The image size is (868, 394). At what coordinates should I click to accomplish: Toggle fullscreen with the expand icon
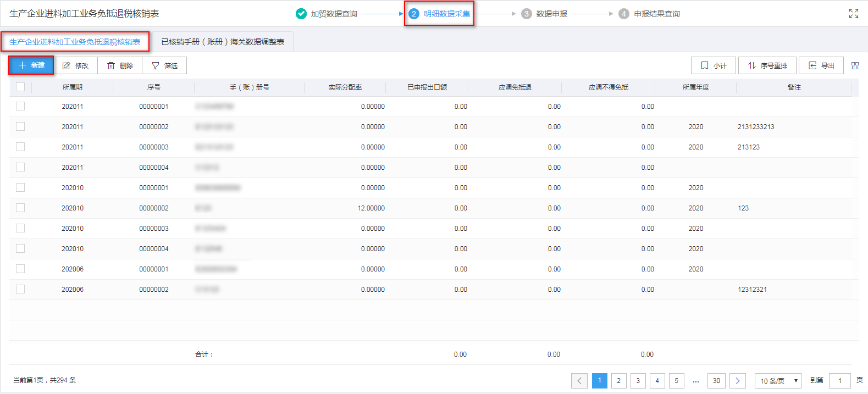853,14
